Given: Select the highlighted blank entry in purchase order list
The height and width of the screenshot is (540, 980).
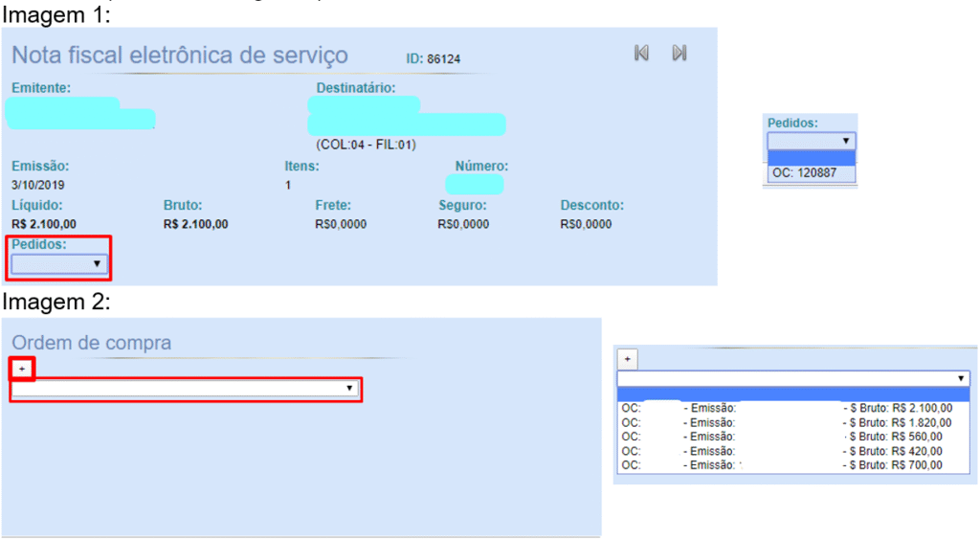Looking at the screenshot, I should point(792,394).
